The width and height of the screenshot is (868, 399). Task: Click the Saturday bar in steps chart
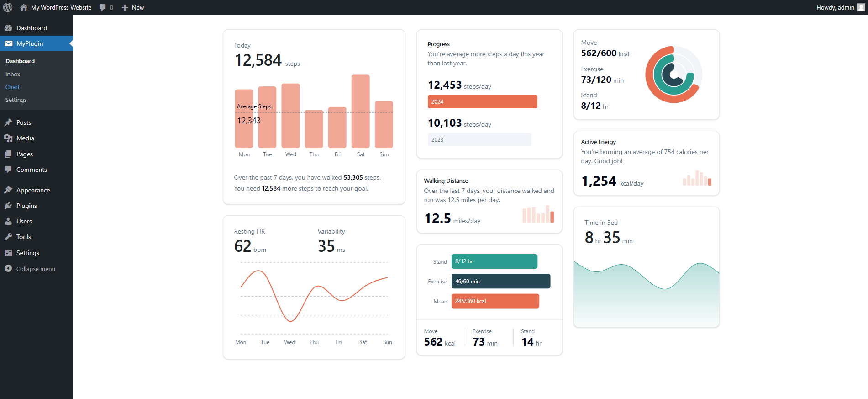361,111
